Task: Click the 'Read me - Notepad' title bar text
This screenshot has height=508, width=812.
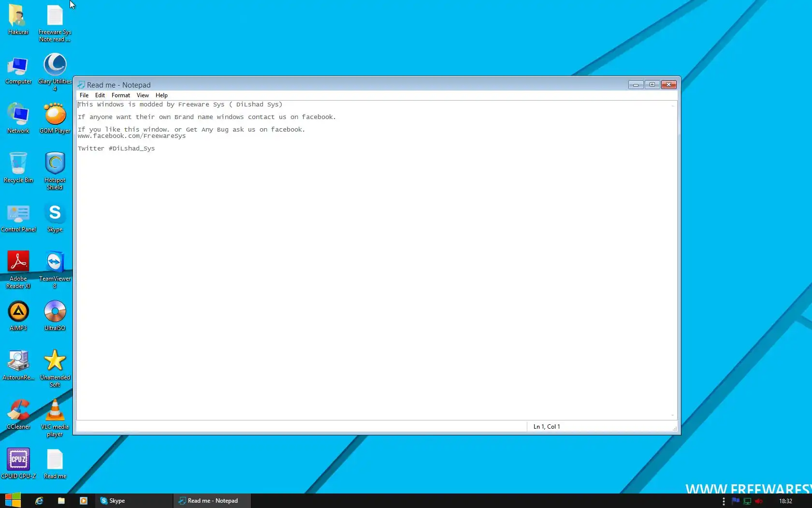Action: [119, 85]
